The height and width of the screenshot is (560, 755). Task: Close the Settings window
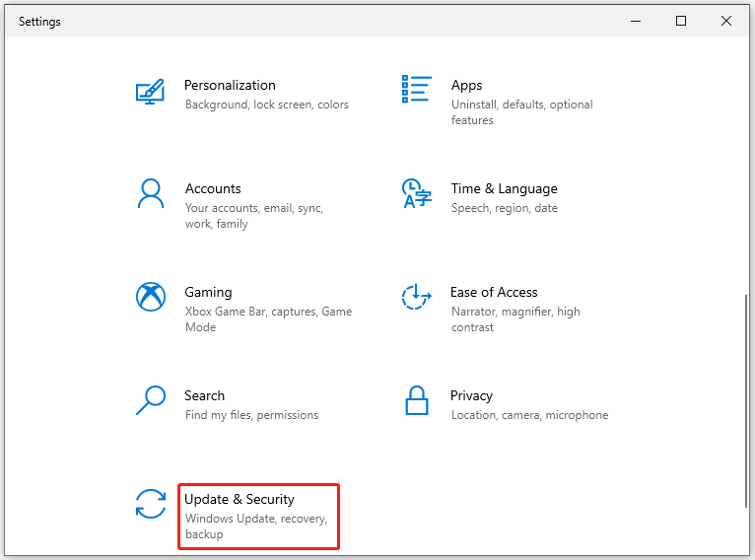click(726, 21)
